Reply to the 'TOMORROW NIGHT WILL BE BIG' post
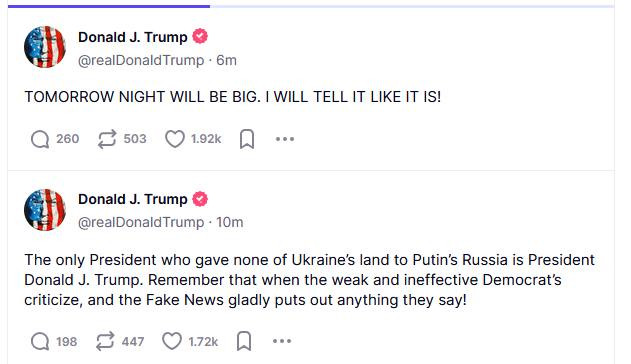Screen dimensions: 631x364 (40, 139)
